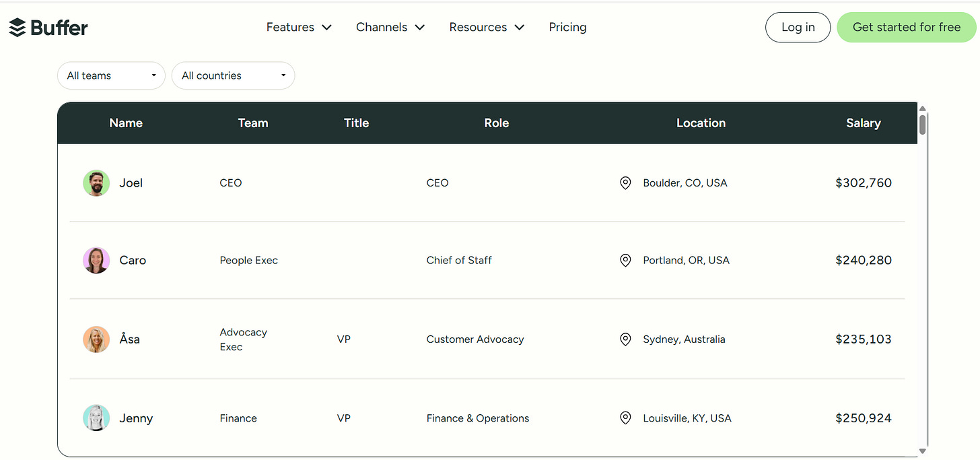Open the All countries dropdown
Viewport: 980px width, 460px height.
[233, 75]
